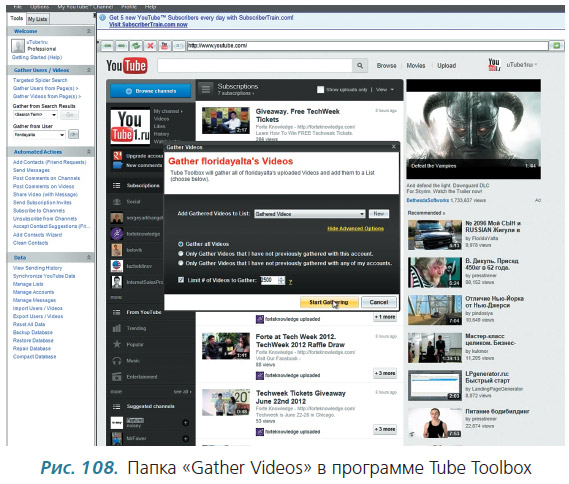569x484 pixels.
Task: Click the Start Gathering button
Action: 329,302
